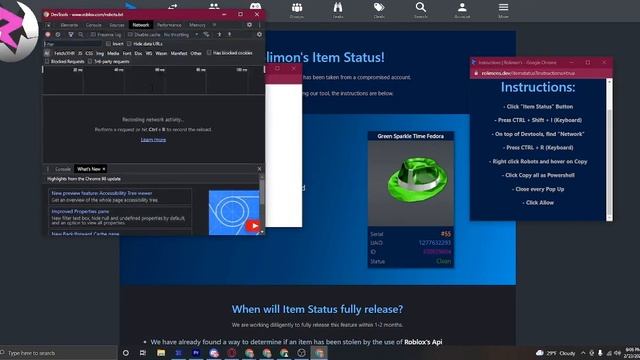Image resolution: width=640 pixels, height=360 pixels.
Task: Check the 3rd-party requests checkbox
Action: tap(90, 62)
